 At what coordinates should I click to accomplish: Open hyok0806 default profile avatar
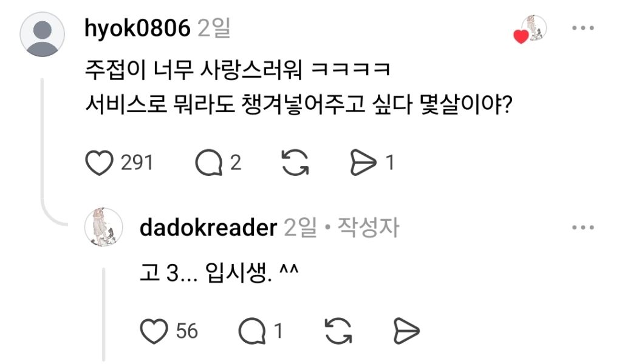[x=42, y=34]
